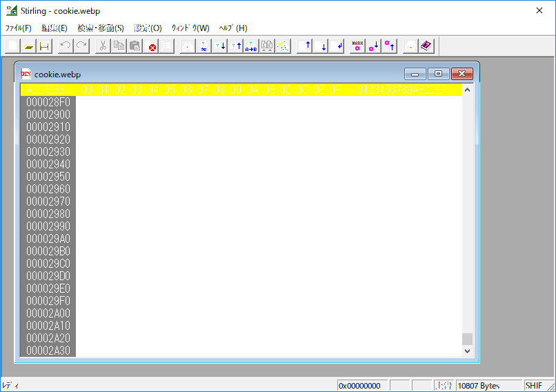Viewport: 556px width, 392px height.
Task: Click address row 00002950
Action: pos(48,177)
